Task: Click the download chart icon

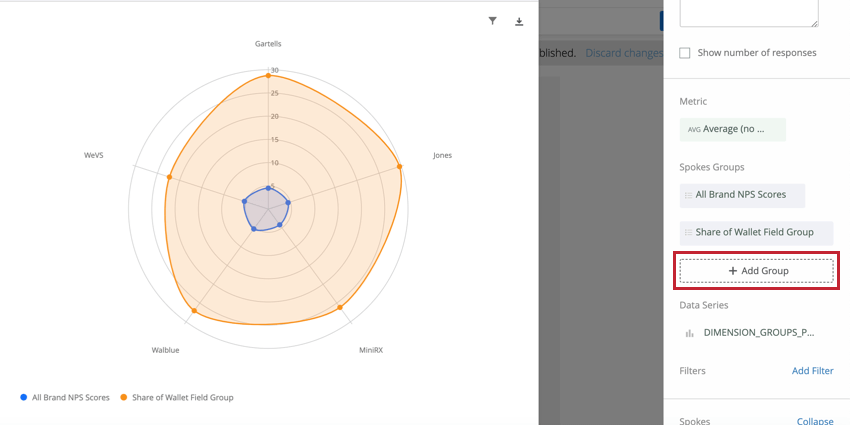Action: click(519, 21)
